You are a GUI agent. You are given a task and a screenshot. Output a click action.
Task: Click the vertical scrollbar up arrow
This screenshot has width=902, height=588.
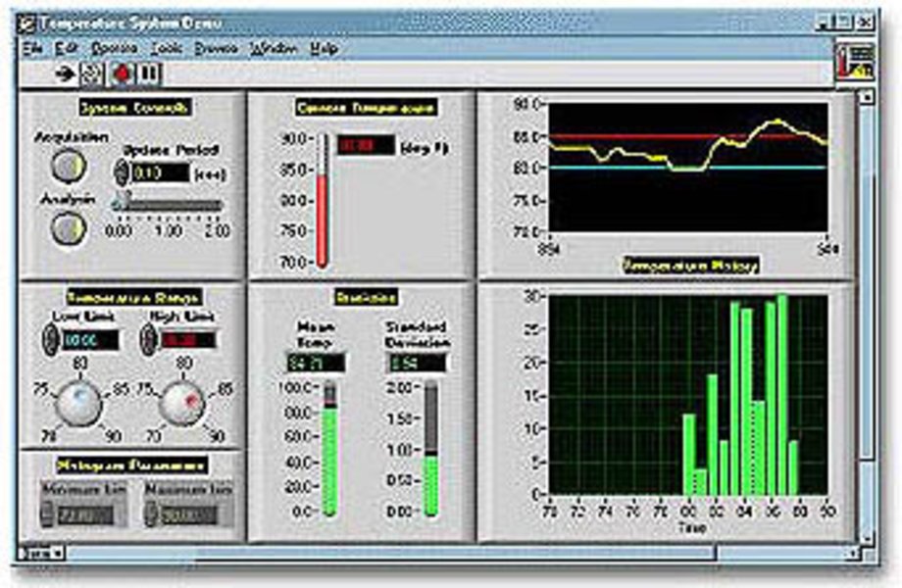pos(867,97)
